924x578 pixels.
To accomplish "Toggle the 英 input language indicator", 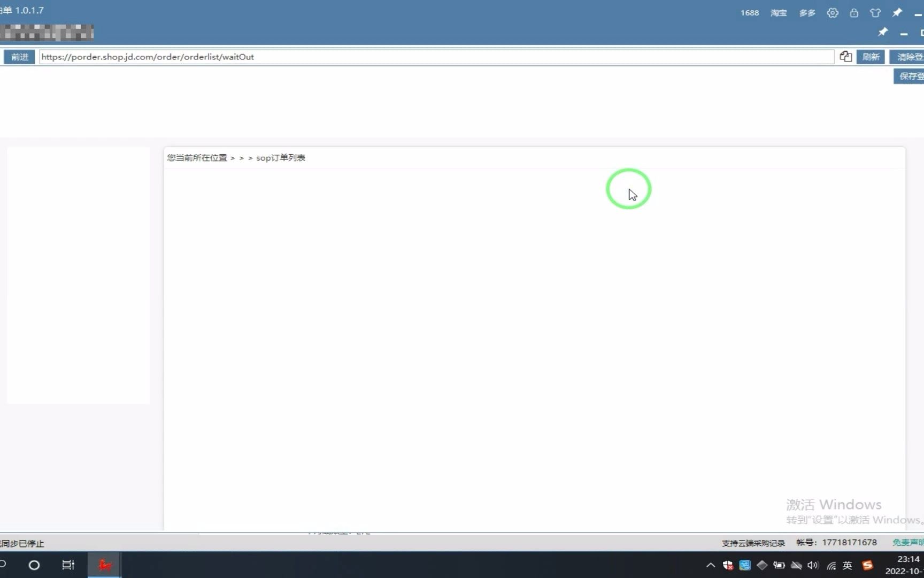I will [848, 565].
